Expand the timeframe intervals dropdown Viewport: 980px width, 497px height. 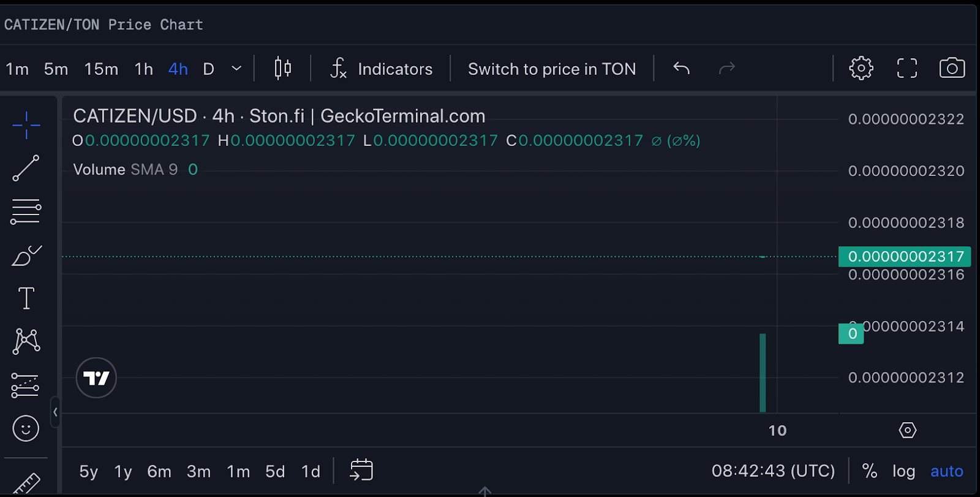tap(236, 68)
